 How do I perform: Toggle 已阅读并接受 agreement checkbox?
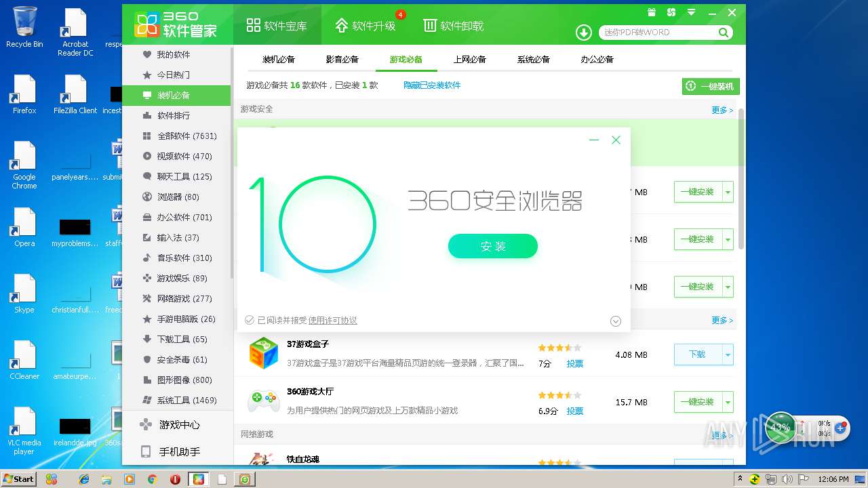tap(250, 320)
